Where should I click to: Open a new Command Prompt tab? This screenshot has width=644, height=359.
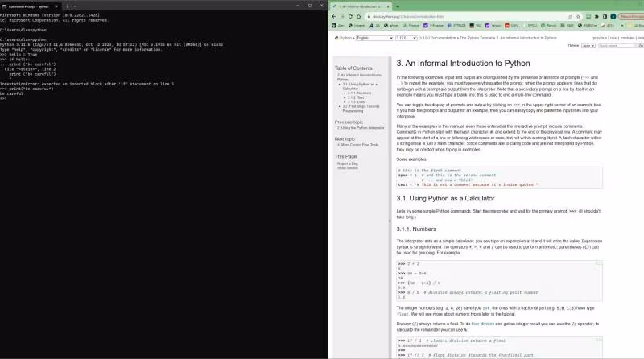tap(67, 6)
